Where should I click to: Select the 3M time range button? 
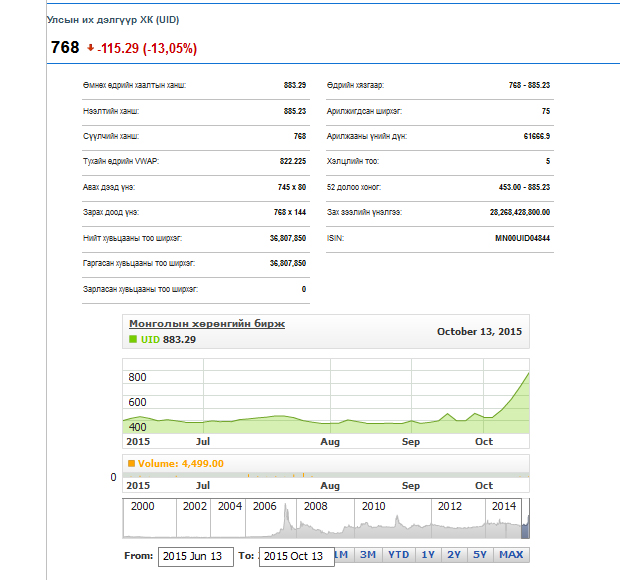point(368,555)
